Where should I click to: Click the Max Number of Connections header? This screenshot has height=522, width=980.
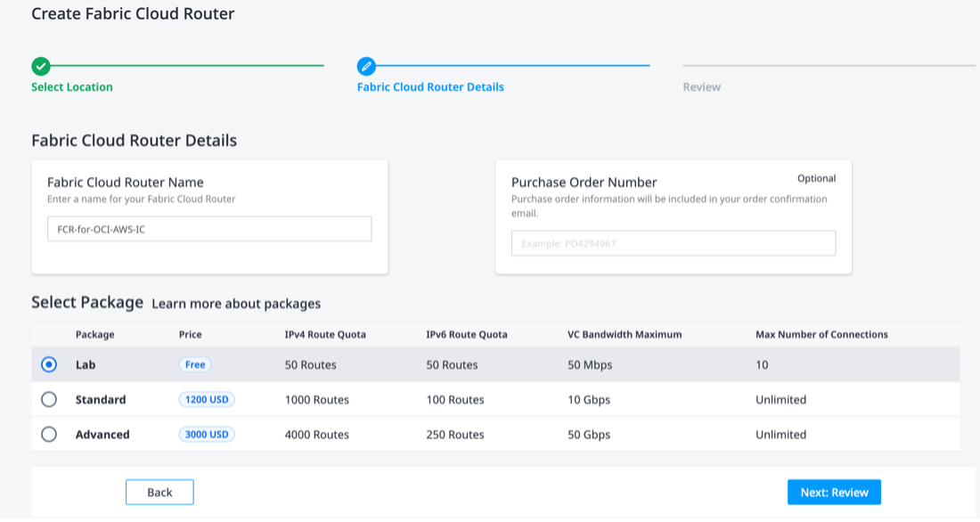(821, 335)
